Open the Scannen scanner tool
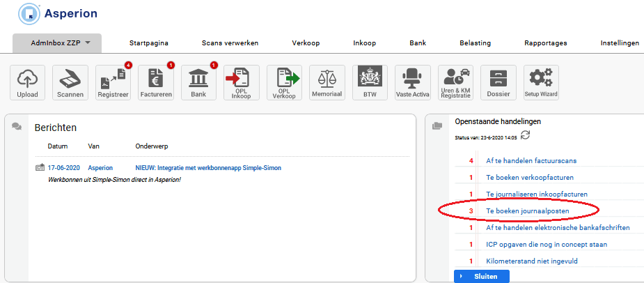 pyautogui.click(x=70, y=83)
